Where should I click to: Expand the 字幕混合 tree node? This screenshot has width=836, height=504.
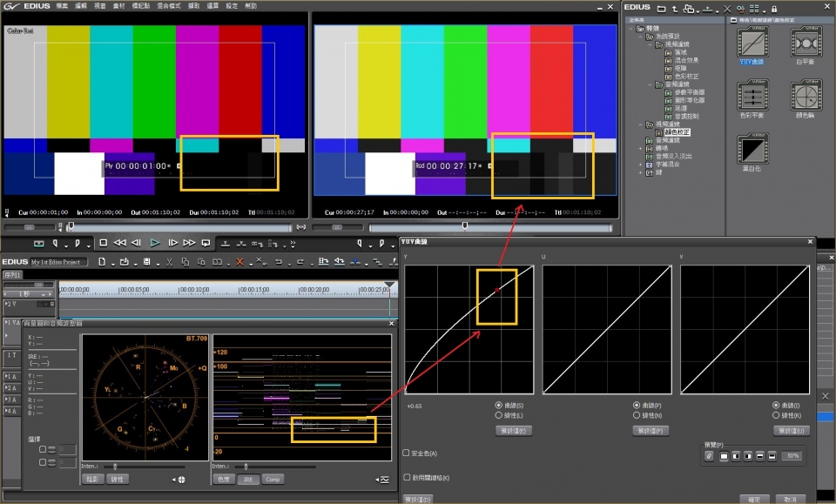(640, 164)
